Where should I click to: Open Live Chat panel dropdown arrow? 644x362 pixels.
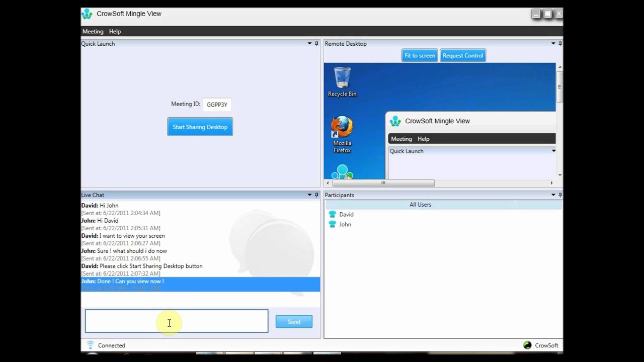click(309, 195)
